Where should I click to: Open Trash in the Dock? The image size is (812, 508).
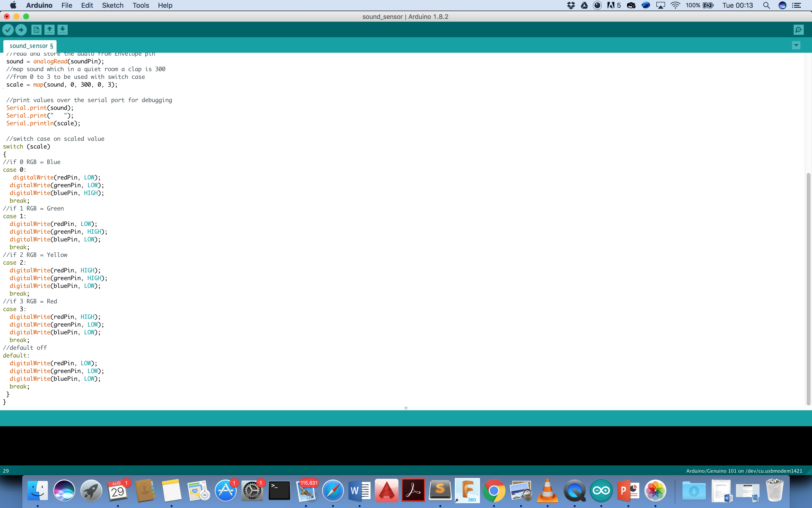point(774,491)
